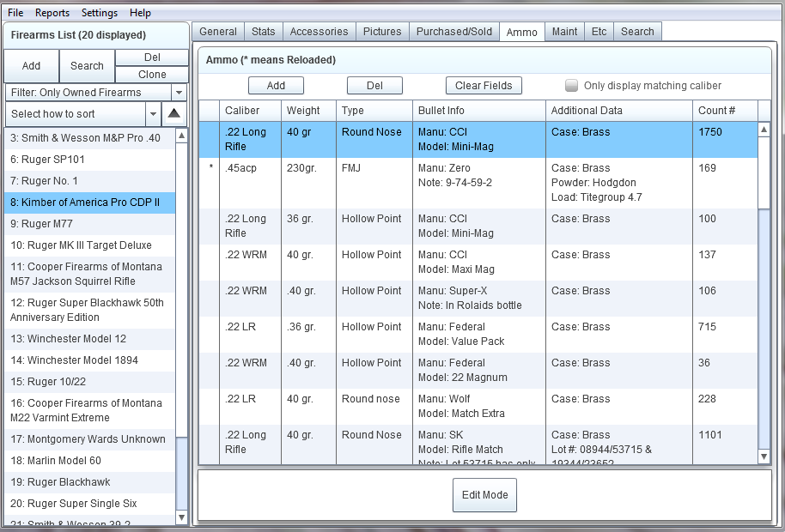Select 7: Ruger No. 1 in list
Image resolution: width=785 pixels, height=532 pixels.
[x=90, y=181]
